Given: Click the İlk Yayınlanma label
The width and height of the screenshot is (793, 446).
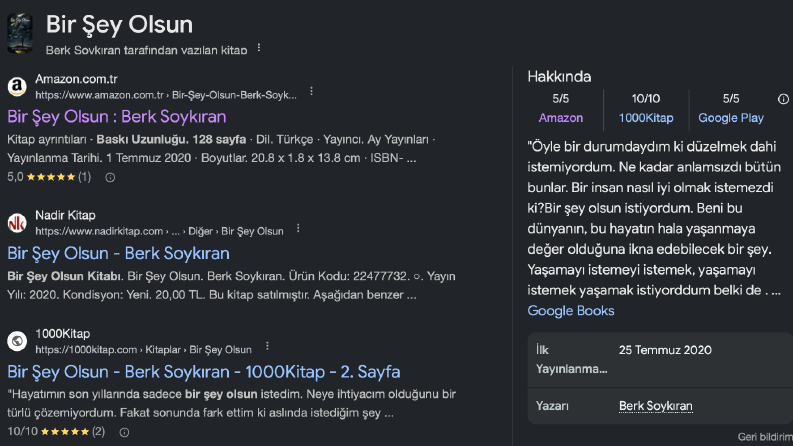Looking at the screenshot, I should pyautogui.click(x=571, y=360).
